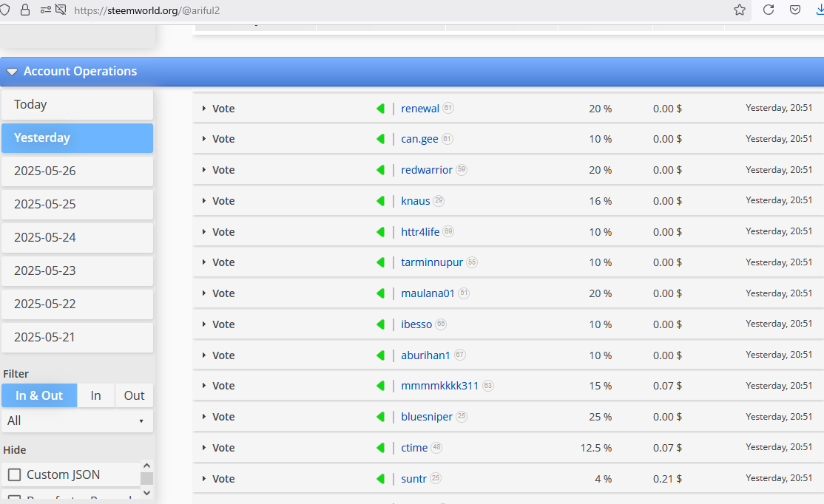Select the Today entry in date list
This screenshot has height=504, width=824.
pyautogui.click(x=77, y=104)
